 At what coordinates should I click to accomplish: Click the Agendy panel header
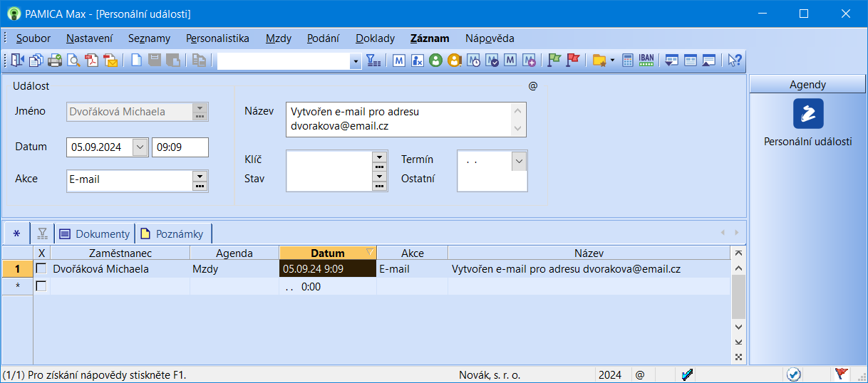(807, 84)
